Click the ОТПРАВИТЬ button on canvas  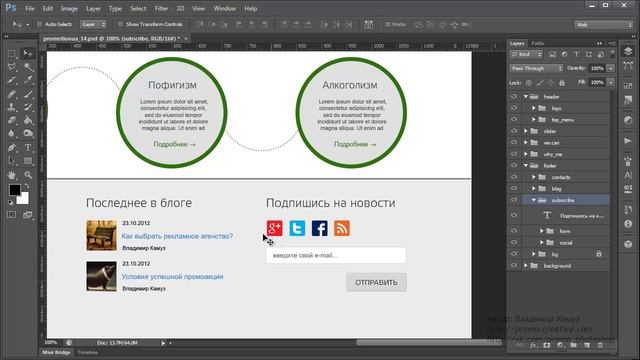tap(376, 282)
